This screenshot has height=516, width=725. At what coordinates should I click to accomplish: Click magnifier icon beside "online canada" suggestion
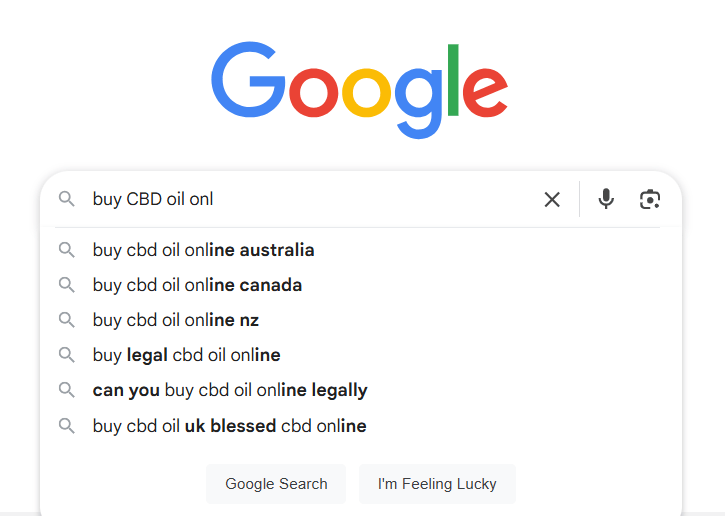(67, 285)
